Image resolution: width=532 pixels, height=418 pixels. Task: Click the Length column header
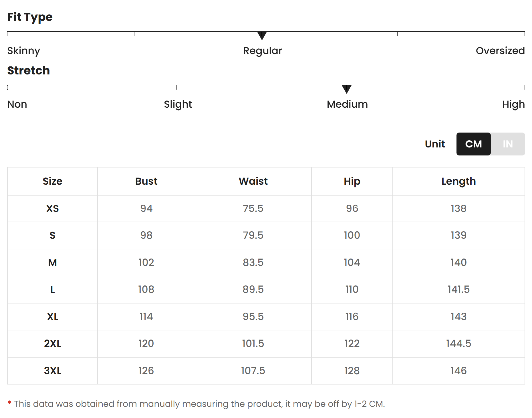point(459,182)
